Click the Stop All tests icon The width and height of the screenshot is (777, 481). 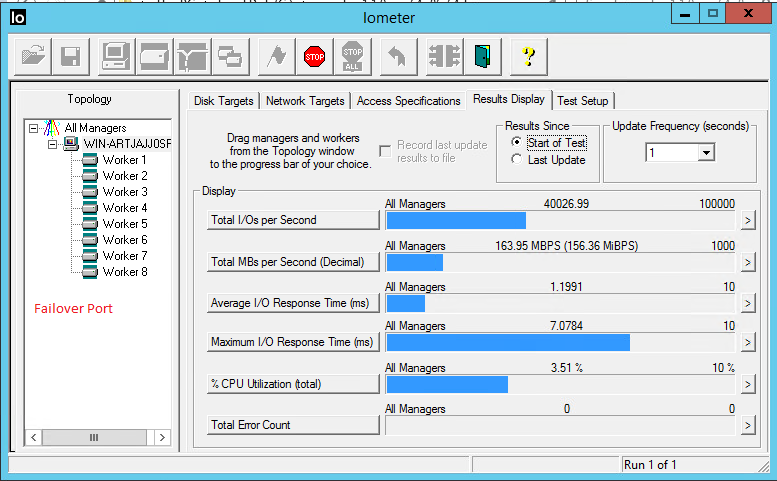point(352,56)
